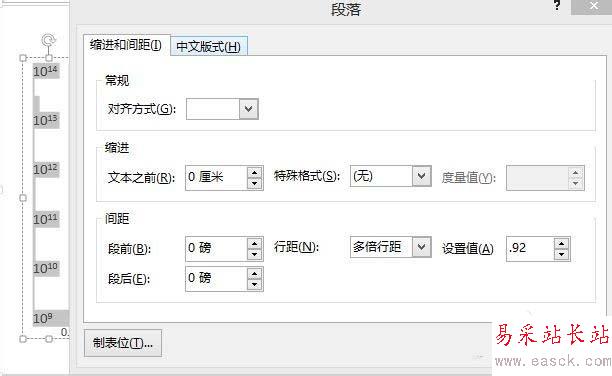Expand the 对齐方式 alignment dropdown
Image resolution: width=612 pixels, height=376 pixels.
[249, 109]
